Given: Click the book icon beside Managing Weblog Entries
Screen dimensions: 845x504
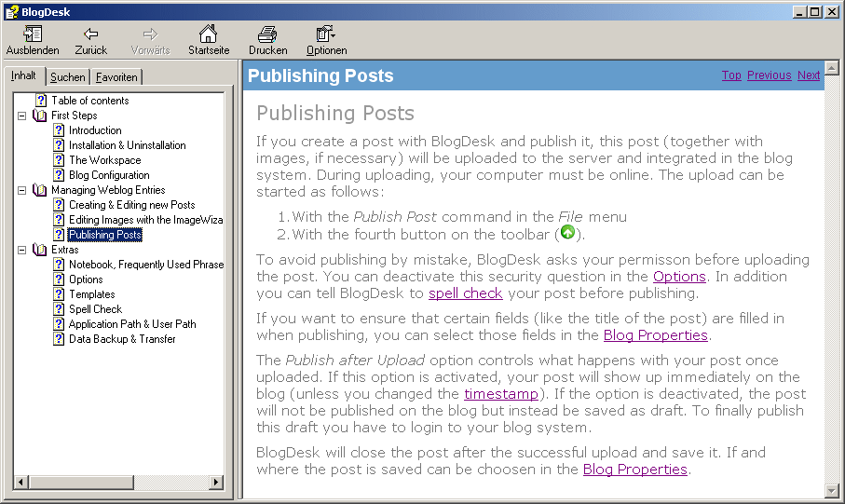Looking at the screenshot, I should pyautogui.click(x=39, y=190).
